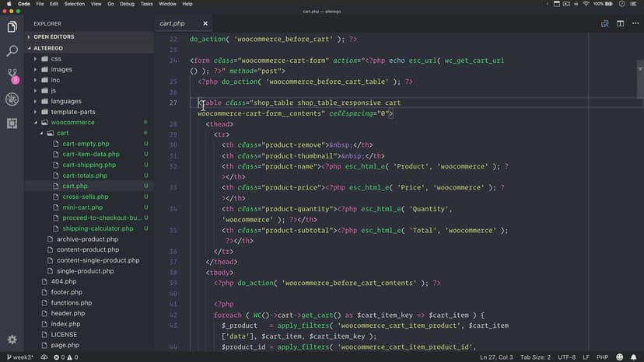The width and height of the screenshot is (644, 362).
Task: Open functions.php in the file tree
Action: (71, 303)
